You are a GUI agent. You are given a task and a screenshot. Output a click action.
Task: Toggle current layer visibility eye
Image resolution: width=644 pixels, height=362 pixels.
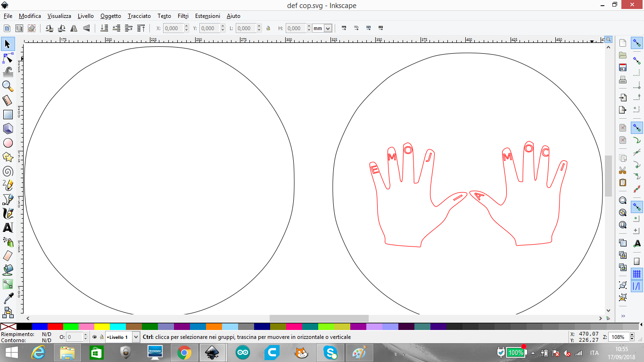94,337
